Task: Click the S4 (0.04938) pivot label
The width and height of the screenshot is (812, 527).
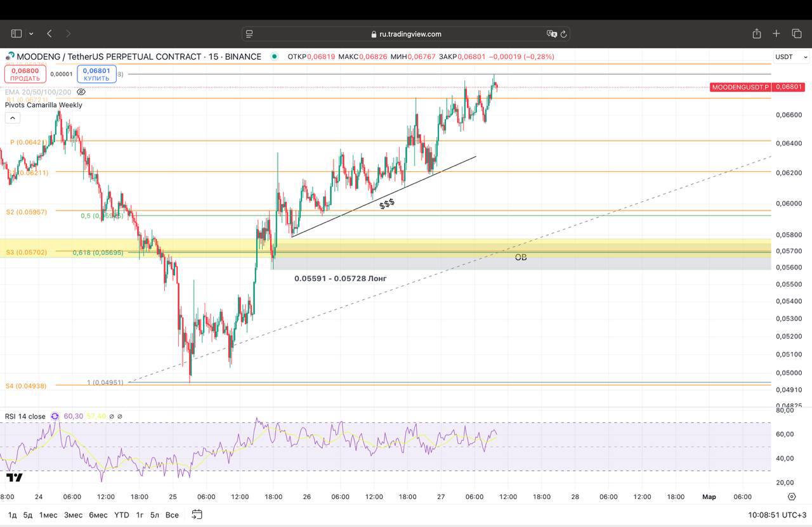Action: coord(27,386)
